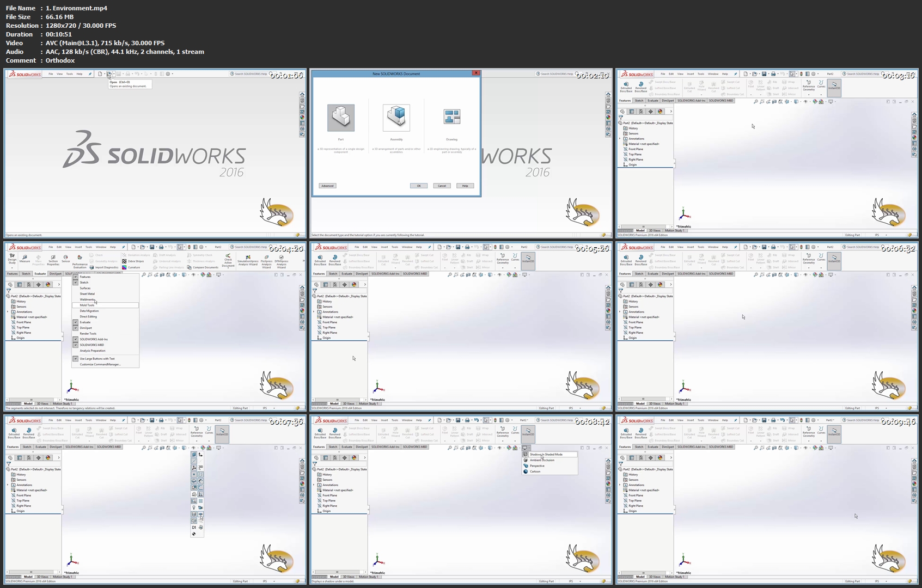
Task: Click Section Properties in the 00:04:20 frame
Action: click(x=53, y=260)
